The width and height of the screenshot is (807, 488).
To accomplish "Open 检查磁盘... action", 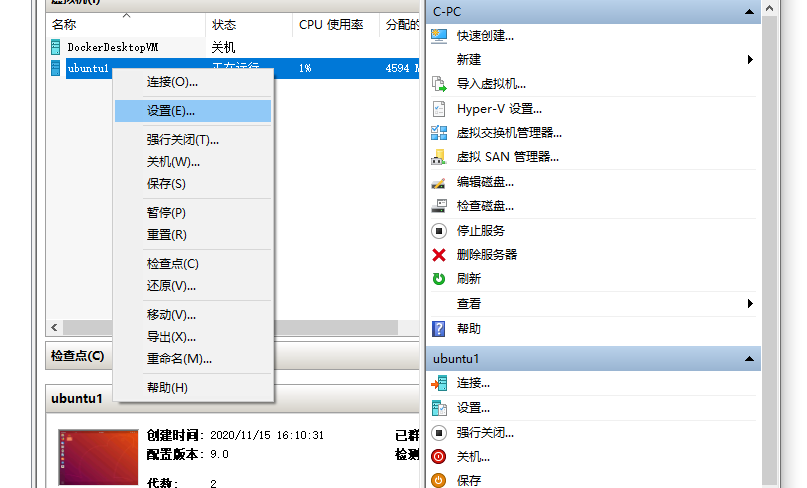I will coord(485,206).
